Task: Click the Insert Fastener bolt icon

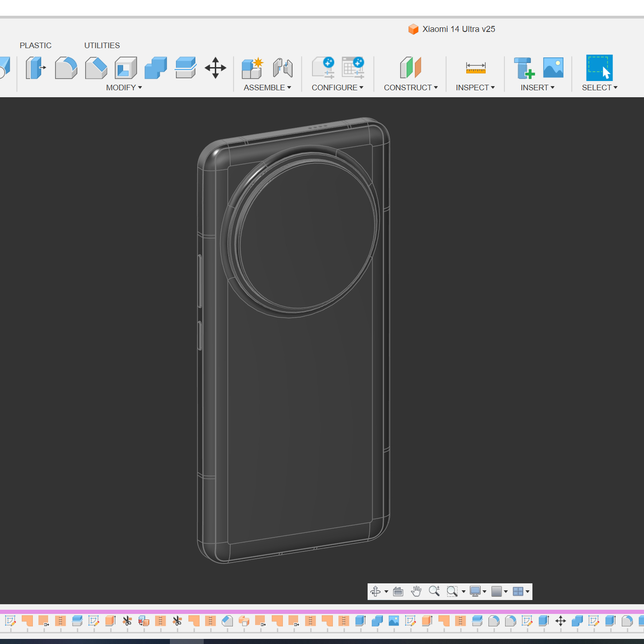Action: point(524,68)
